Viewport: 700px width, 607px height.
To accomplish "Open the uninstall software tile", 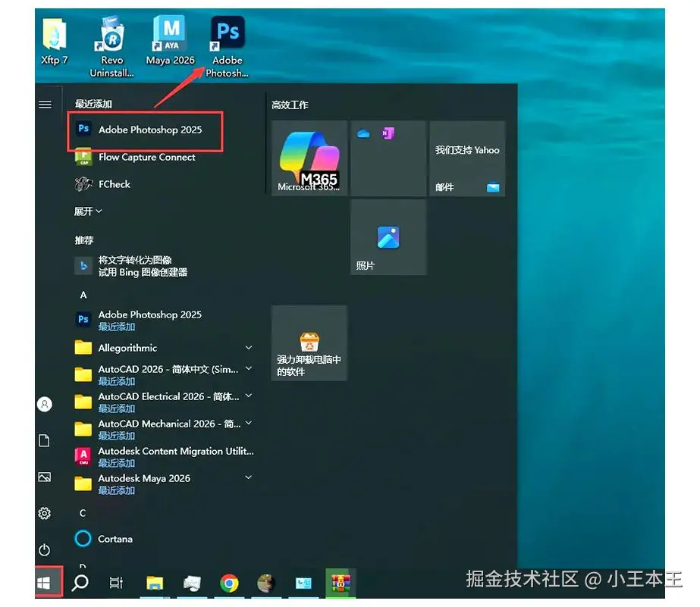I will [x=309, y=343].
